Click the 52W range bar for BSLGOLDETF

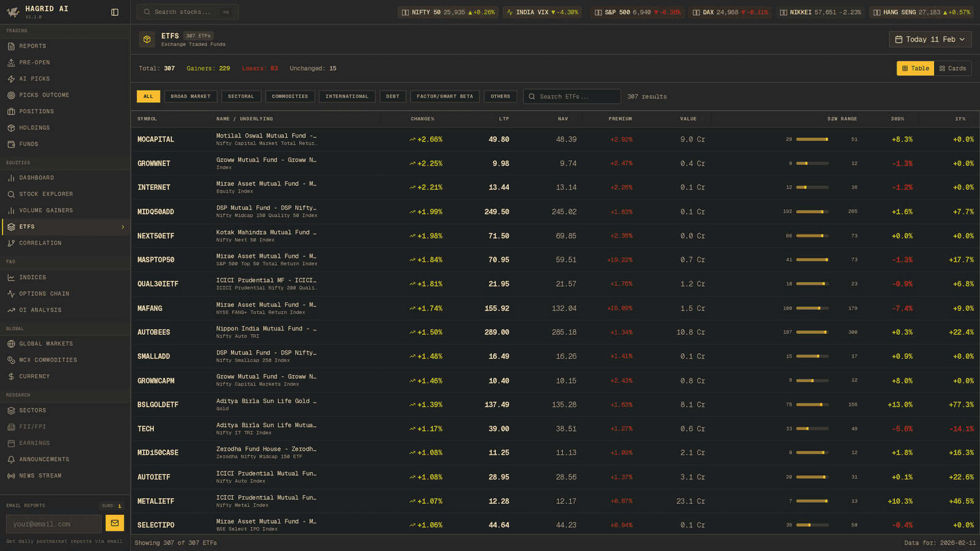point(812,405)
